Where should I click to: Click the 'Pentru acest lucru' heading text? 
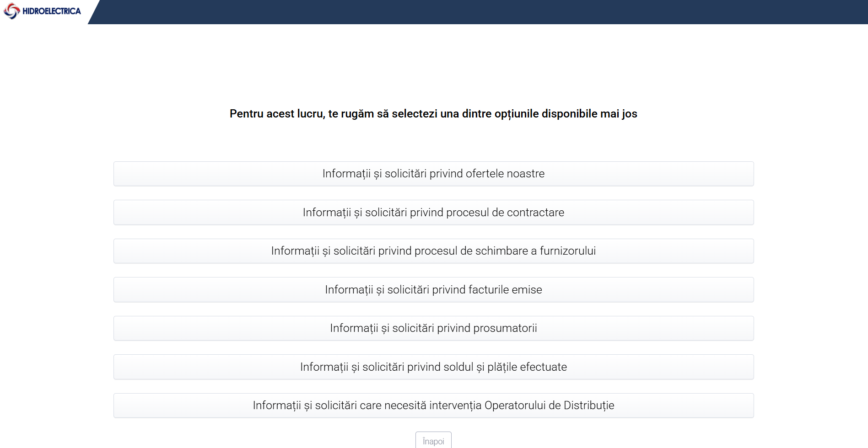coord(433,114)
